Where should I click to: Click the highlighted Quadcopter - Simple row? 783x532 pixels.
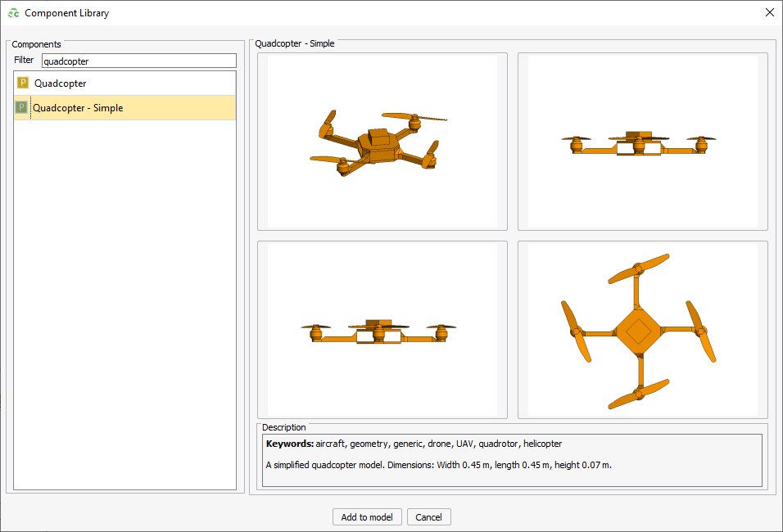[x=123, y=107]
